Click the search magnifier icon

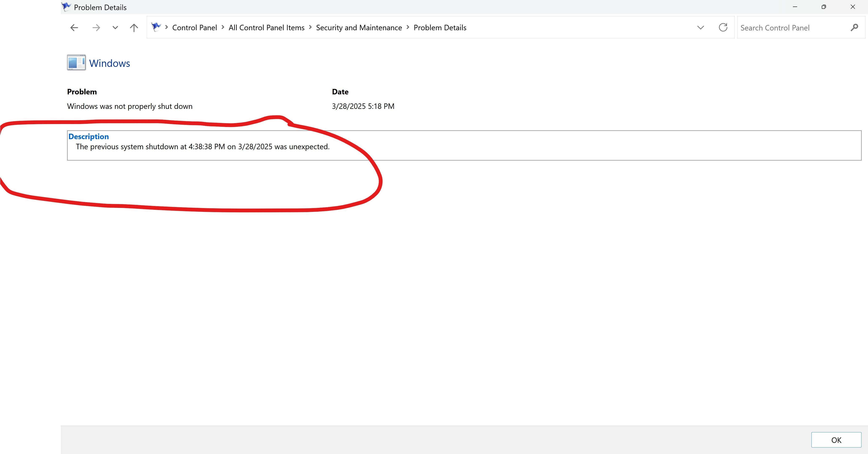854,28
